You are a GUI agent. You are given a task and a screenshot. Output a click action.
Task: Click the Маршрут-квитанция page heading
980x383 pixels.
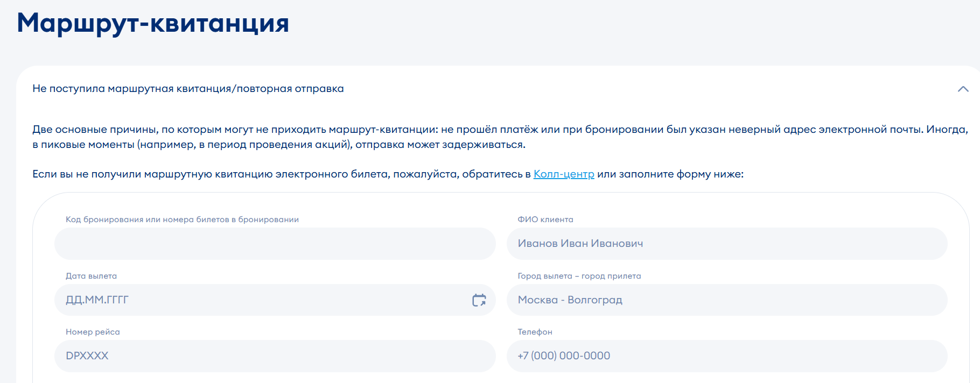coord(153,23)
